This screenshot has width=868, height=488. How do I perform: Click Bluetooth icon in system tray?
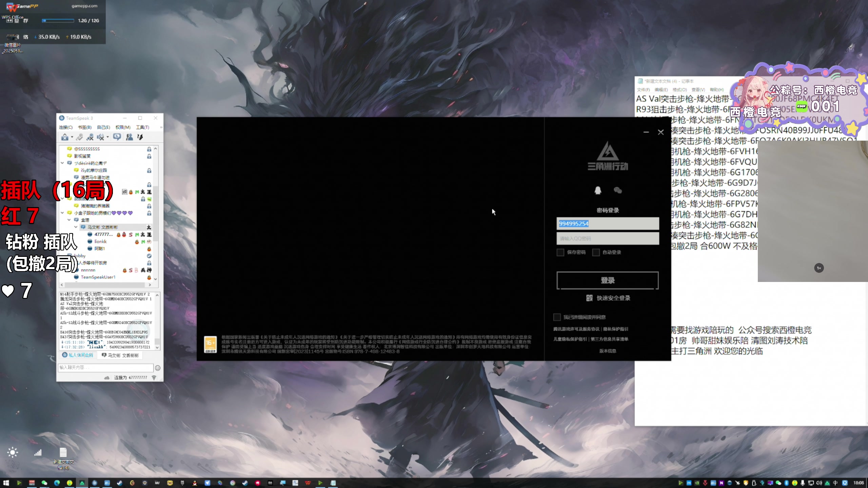(786, 483)
